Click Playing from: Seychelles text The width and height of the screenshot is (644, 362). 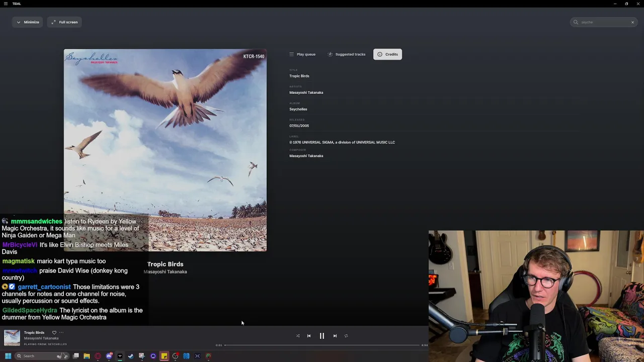click(x=45, y=344)
